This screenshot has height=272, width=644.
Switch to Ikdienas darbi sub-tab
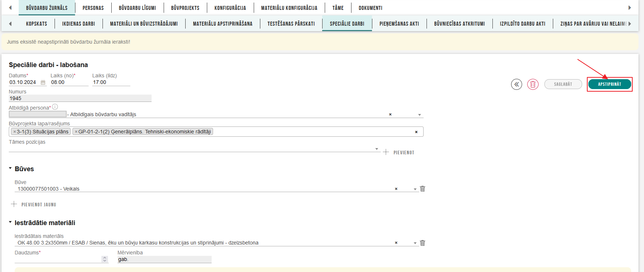click(78, 23)
